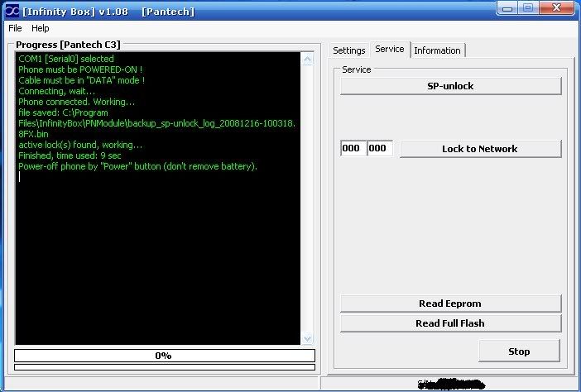581x392 pixels.
Task: Click the Stop button
Action: 519,351
